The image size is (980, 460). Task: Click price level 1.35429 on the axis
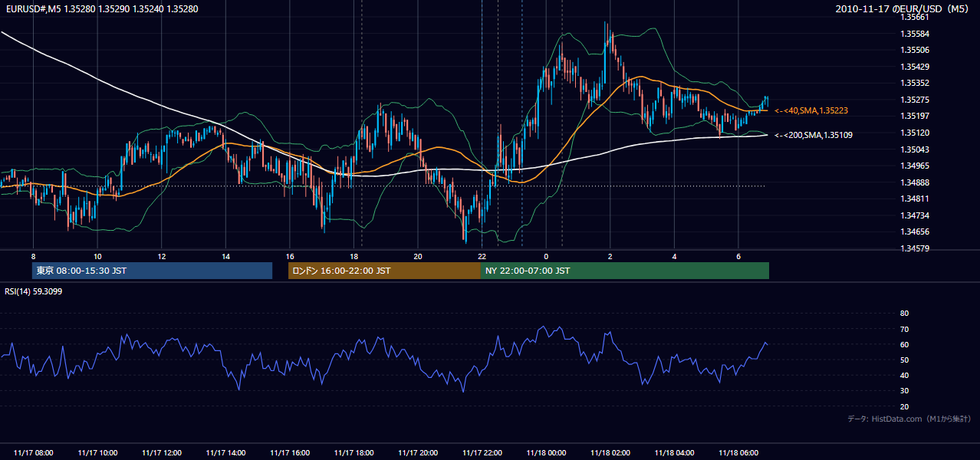[x=916, y=67]
